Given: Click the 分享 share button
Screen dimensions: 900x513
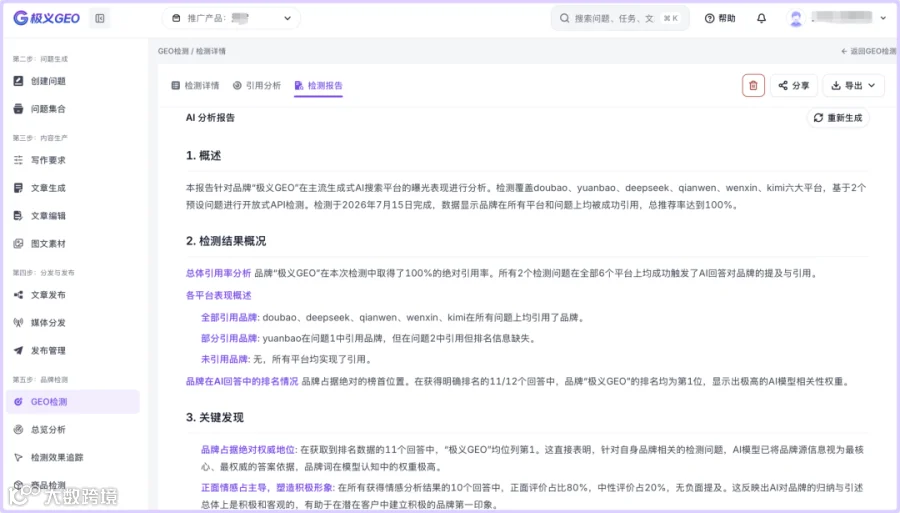Looking at the screenshot, I should coord(794,86).
